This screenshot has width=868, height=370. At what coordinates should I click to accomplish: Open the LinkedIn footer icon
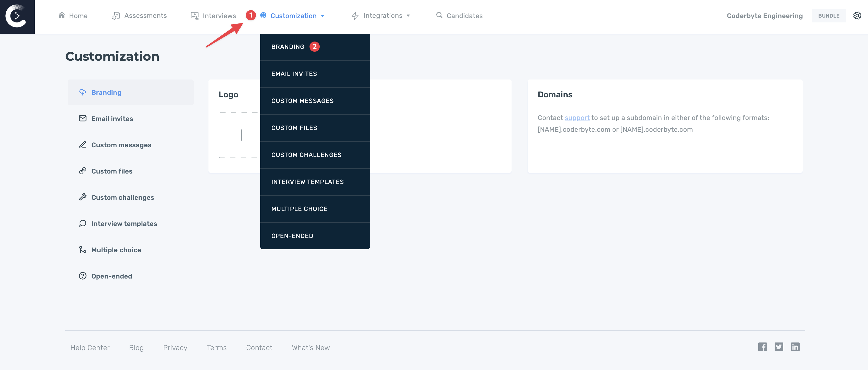point(795,347)
